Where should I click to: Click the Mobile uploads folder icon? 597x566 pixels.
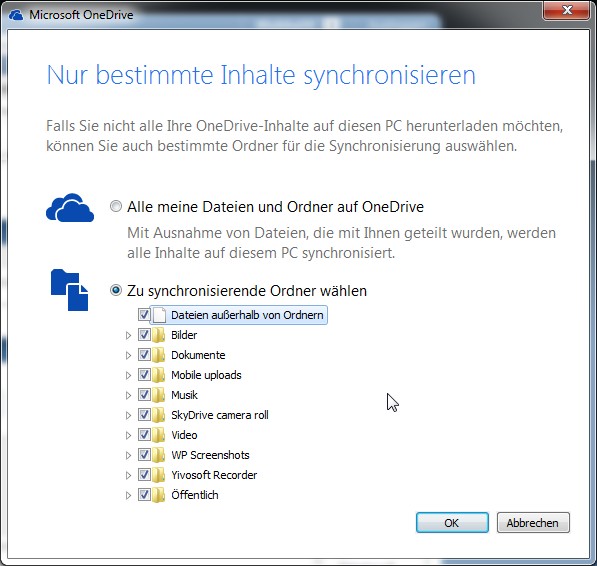(159, 375)
